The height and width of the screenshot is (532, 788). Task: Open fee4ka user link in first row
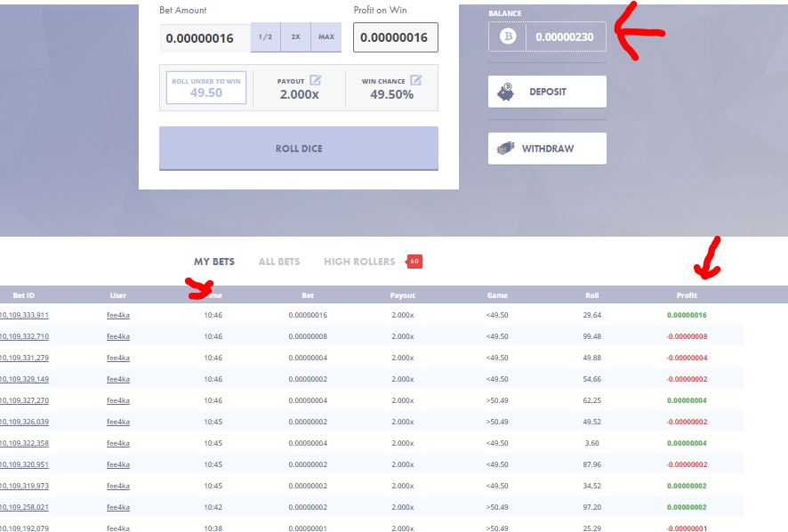click(118, 315)
